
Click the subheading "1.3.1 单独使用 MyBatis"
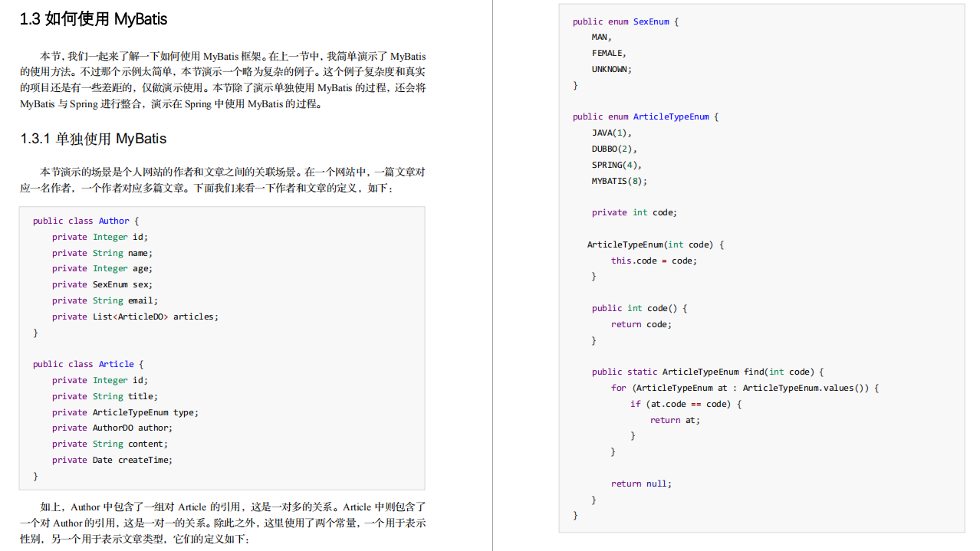[93, 139]
